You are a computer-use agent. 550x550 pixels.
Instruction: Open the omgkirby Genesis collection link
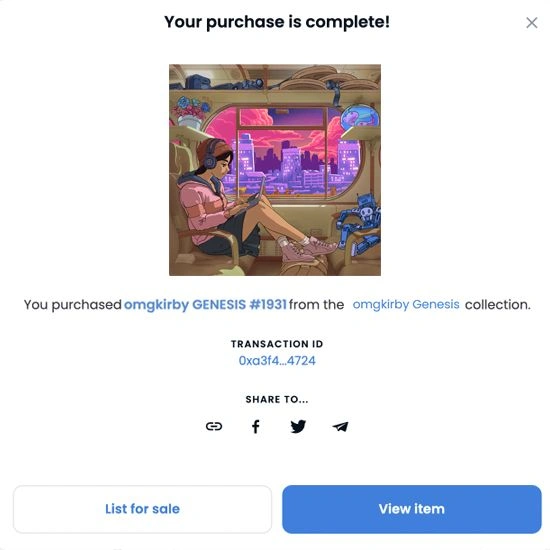click(406, 304)
